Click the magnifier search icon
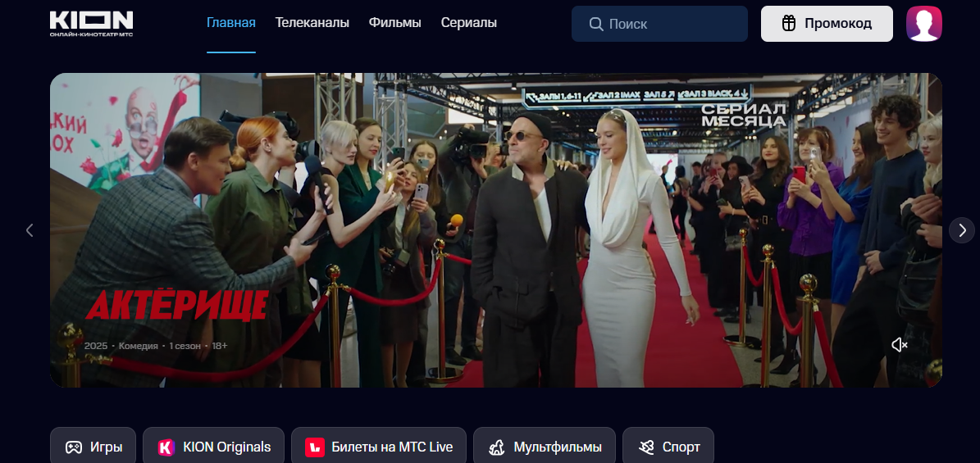Image resolution: width=980 pixels, height=463 pixels. click(x=595, y=25)
